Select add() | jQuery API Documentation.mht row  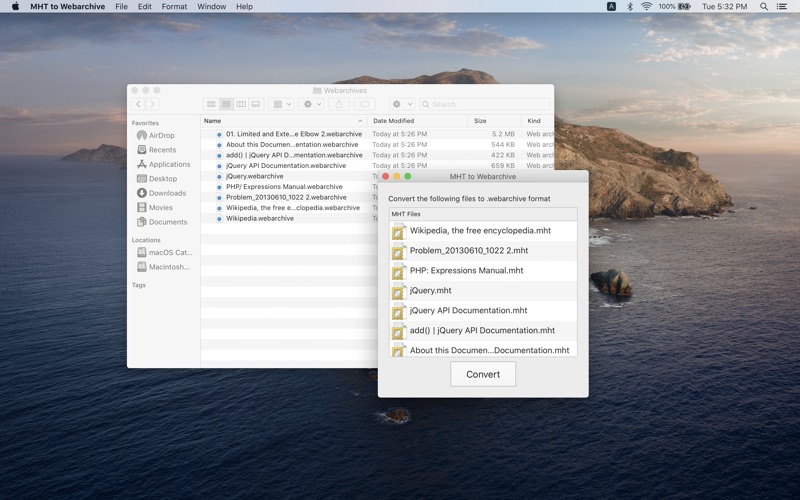click(x=483, y=330)
